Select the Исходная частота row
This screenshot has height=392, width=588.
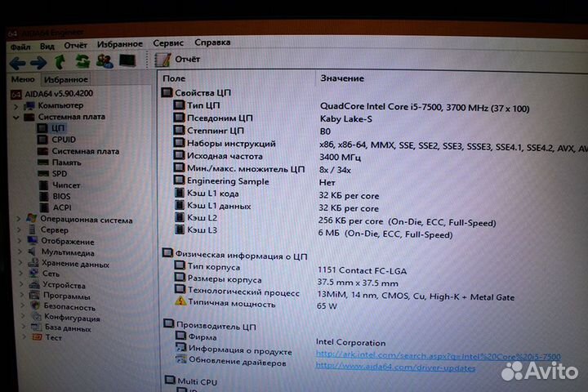(267, 157)
